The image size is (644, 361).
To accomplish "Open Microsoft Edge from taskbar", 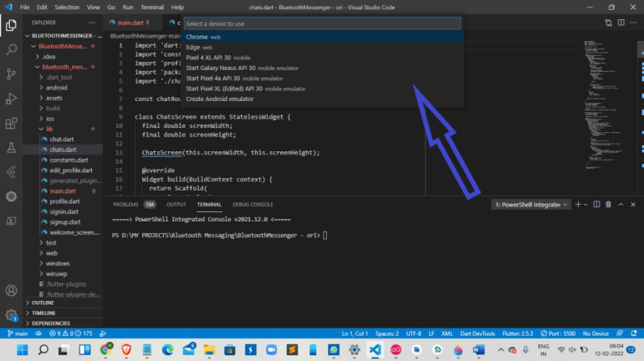I will 167,350.
